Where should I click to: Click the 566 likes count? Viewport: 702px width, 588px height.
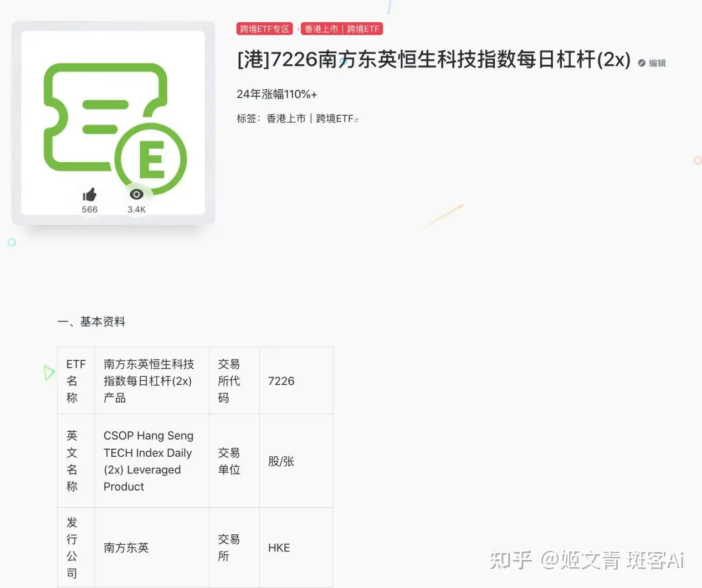click(90, 209)
